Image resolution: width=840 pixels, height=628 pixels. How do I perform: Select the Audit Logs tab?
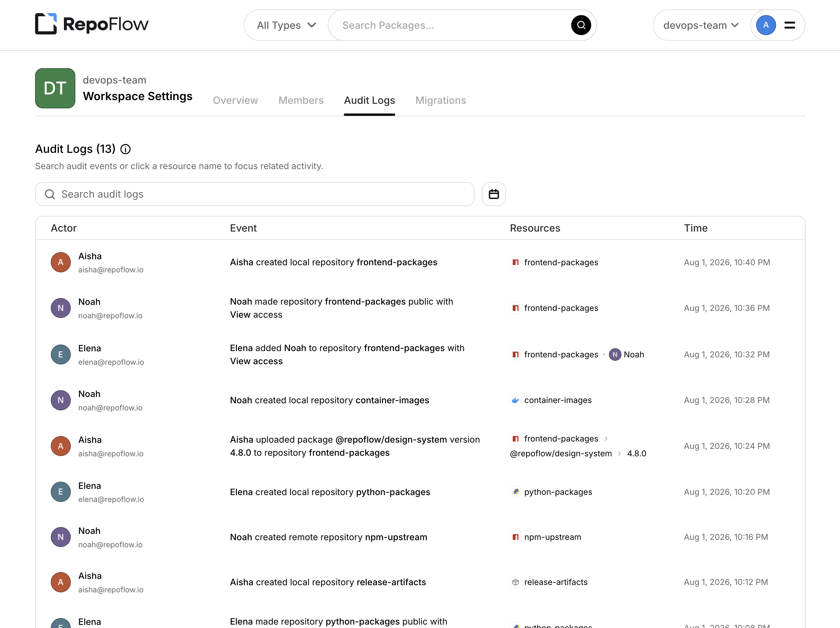pyautogui.click(x=369, y=100)
